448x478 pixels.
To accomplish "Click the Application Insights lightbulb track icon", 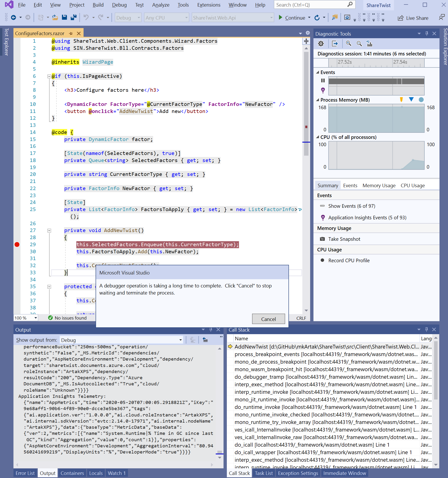I will 323,90.
